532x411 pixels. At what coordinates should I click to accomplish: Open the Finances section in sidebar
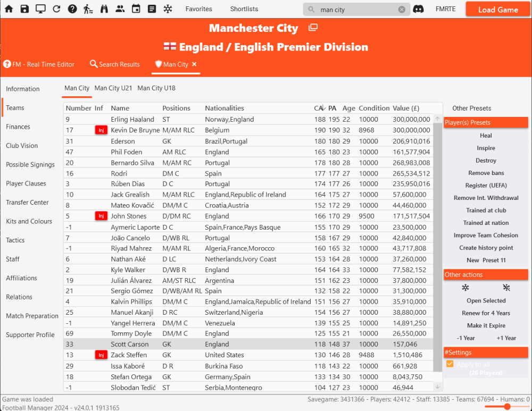tap(18, 127)
